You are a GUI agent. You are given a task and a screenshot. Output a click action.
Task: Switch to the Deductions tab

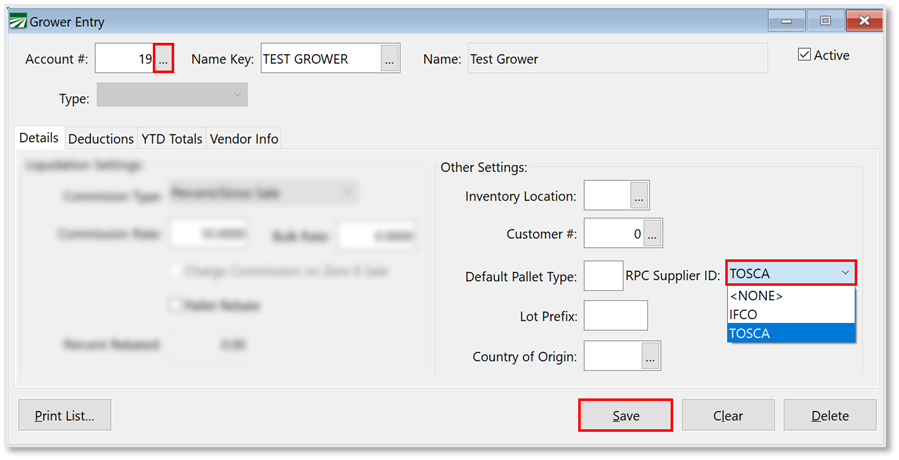pyautogui.click(x=101, y=139)
